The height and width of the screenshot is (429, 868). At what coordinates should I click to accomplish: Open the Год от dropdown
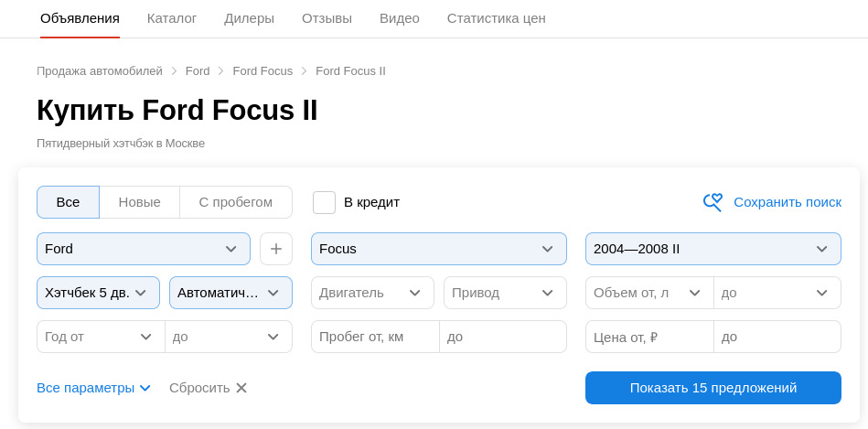(x=101, y=337)
